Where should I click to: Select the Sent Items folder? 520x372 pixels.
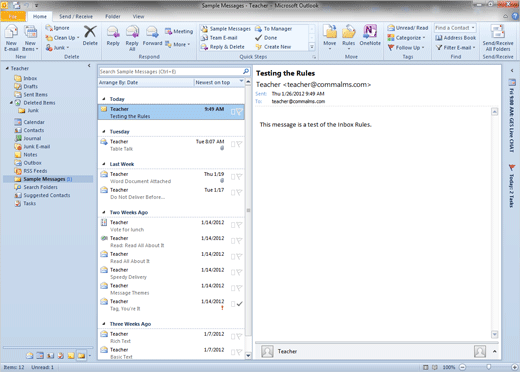tap(35, 95)
